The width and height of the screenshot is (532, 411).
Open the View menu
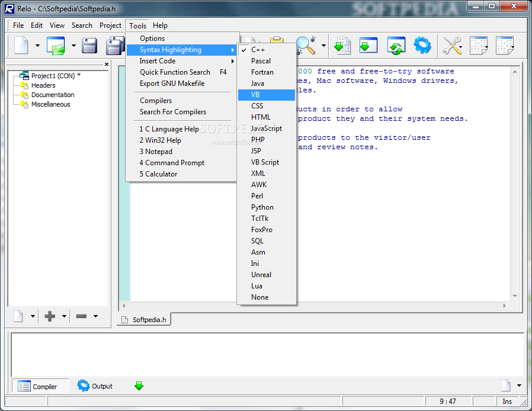(x=57, y=25)
